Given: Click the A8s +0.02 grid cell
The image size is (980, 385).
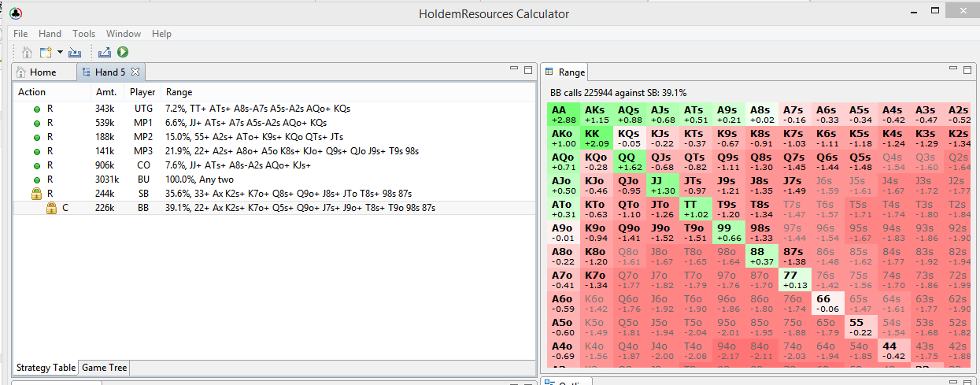Looking at the screenshot, I should [761, 114].
